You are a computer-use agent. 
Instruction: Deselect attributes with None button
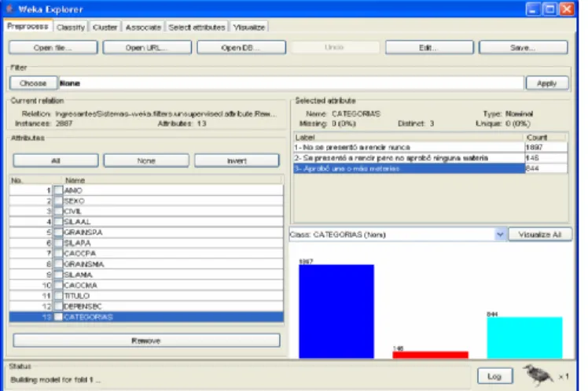coord(146,160)
